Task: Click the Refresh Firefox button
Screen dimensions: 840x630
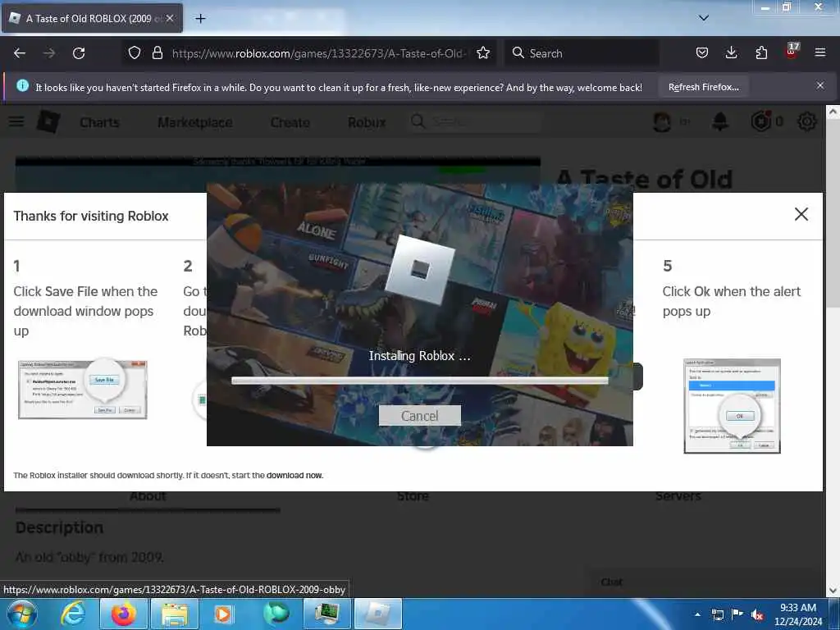Action: coord(703,87)
